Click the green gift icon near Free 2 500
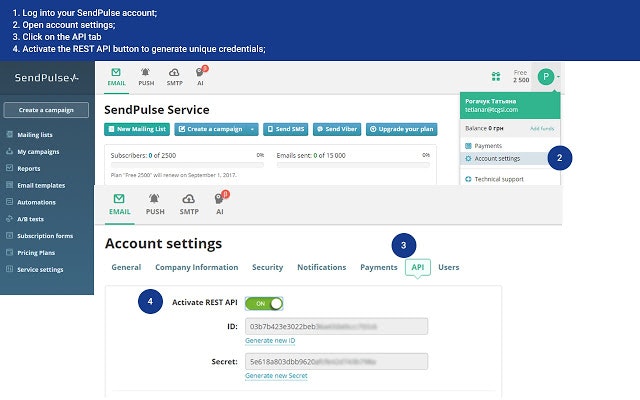This screenshot has height=400, width=640. pos(496,76)
